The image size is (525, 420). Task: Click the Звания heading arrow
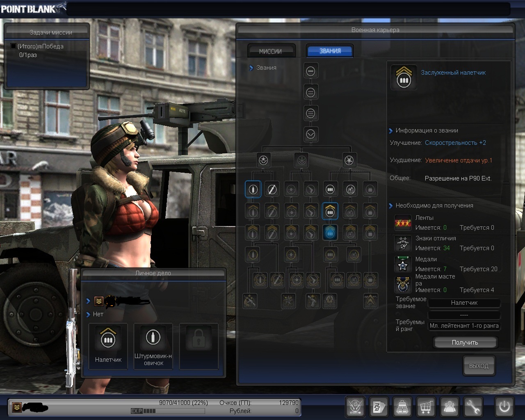tap(251, 68)
